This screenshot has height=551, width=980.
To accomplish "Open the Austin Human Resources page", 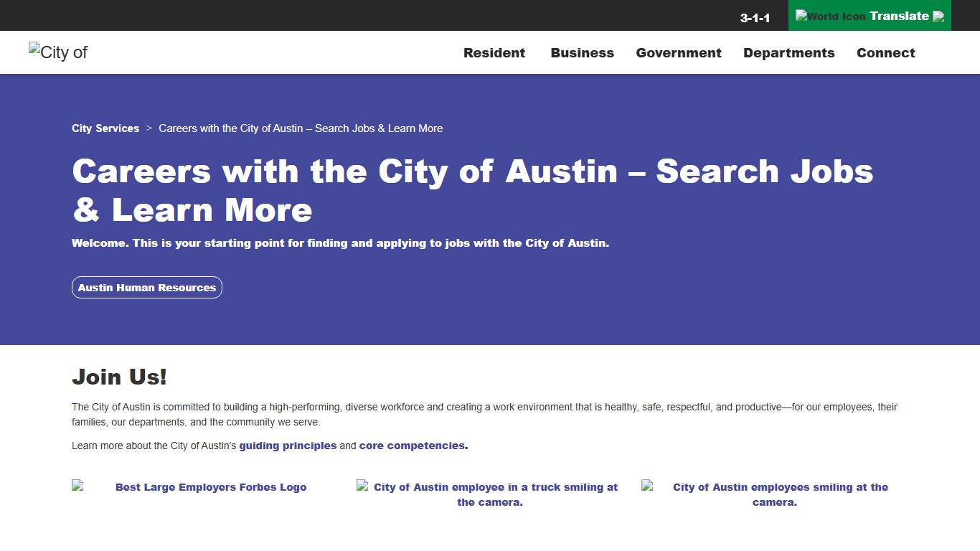I will point(146,287).
